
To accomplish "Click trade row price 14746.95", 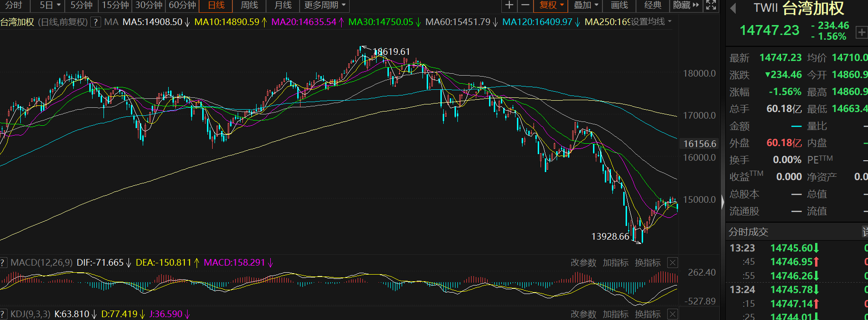I will click(x=791, y=262).
